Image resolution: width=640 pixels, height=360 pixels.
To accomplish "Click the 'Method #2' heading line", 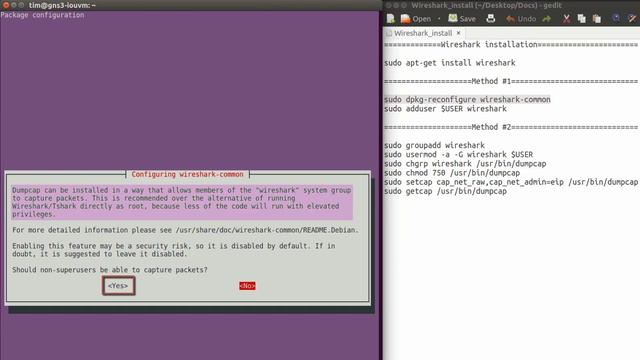I will coord(511,127).
